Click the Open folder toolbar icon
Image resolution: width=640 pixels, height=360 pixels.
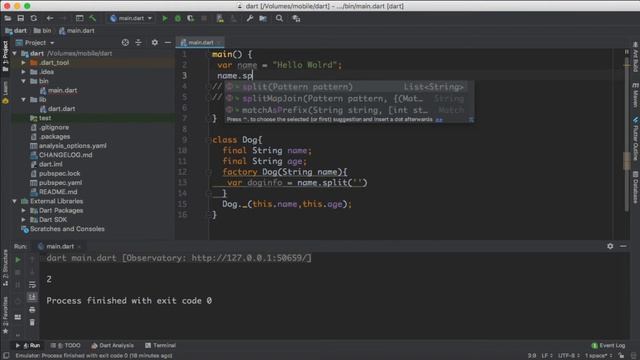pos(8,18)
